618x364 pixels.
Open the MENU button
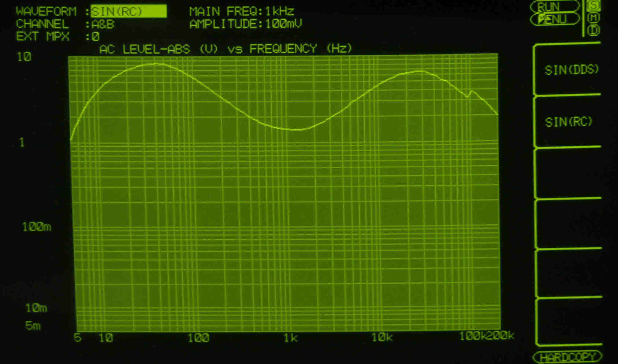coord(554,19)
